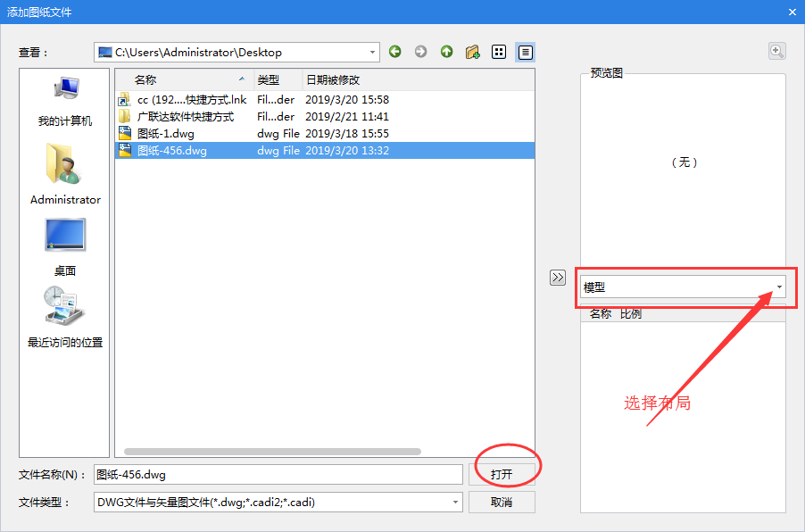The height and width of the screenshot is (532, 805).
Task: Collapse preview panel with double-arrow button
Action: (x=558, y=278)
